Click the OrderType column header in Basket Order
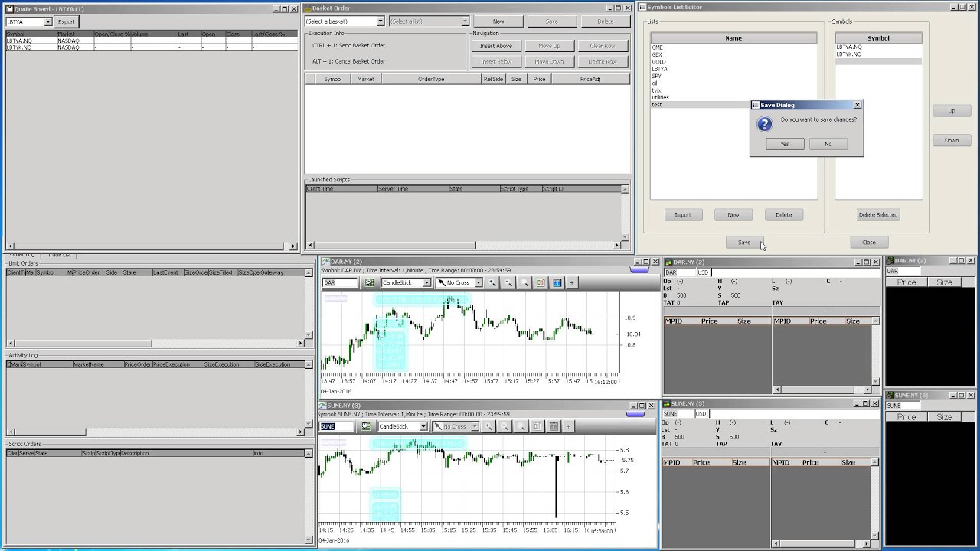The height and width of the screenshot is (551, 980). (x=431, y=79)
